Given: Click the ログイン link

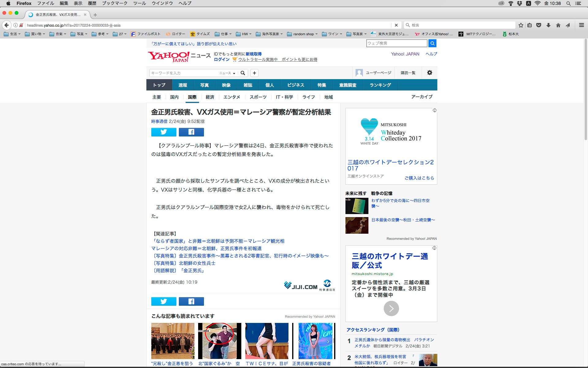Looking at the screenshot, I should (x=222, y=59).
